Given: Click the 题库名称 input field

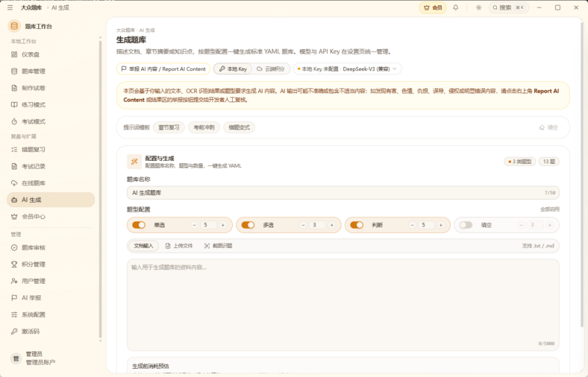Looking at the screenshot, I should click(x=343, y=193).
